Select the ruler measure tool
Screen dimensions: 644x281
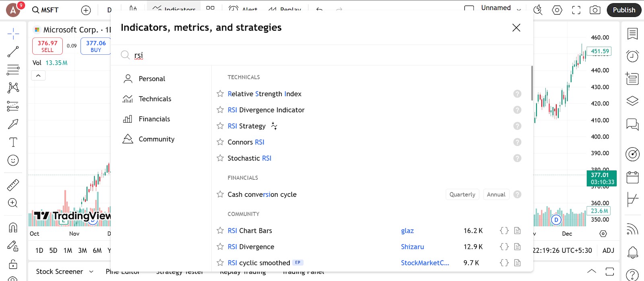[x=13, y=185]
